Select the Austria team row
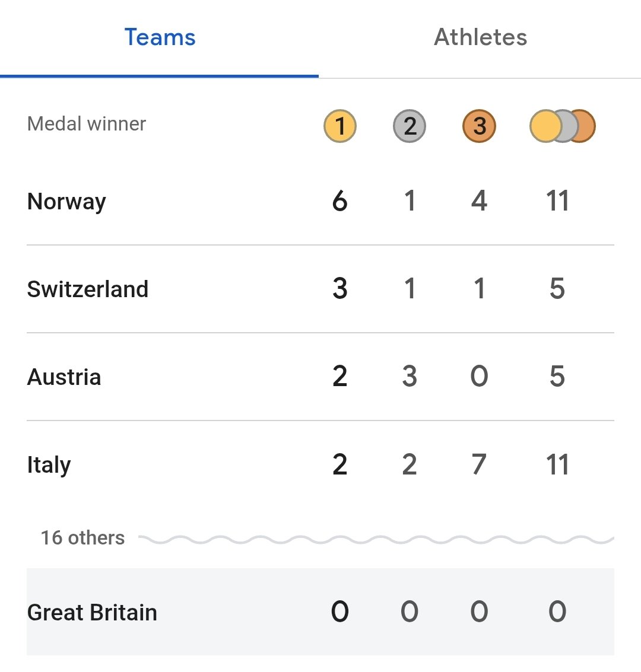Image resolution: width=641 pixels, height=672 pixels. [x=64, y=377]
